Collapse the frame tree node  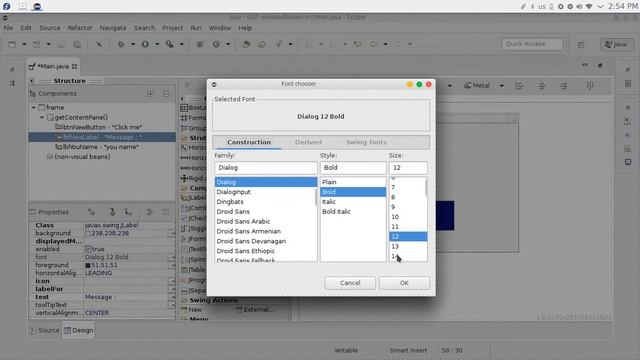click(x=33, y=107)
